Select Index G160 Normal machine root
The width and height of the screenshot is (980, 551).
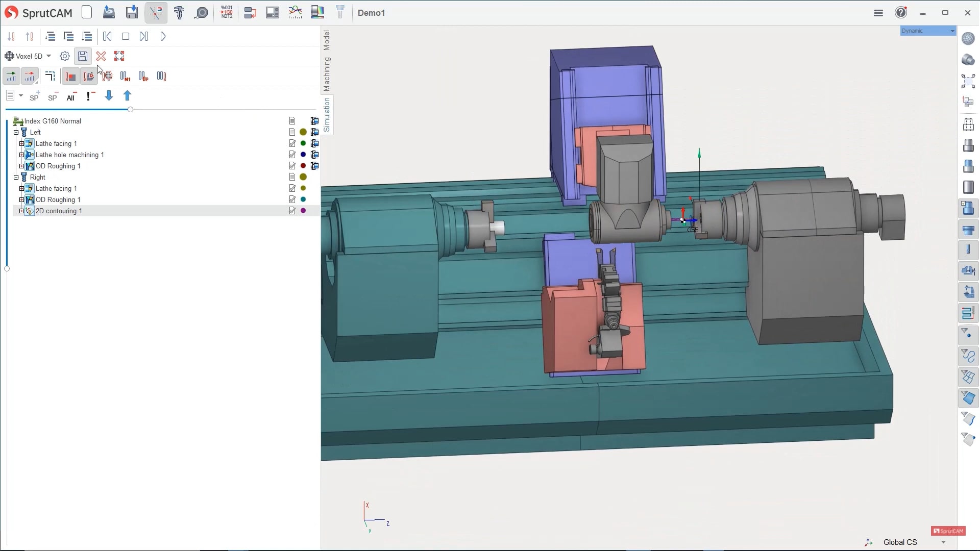53,121
